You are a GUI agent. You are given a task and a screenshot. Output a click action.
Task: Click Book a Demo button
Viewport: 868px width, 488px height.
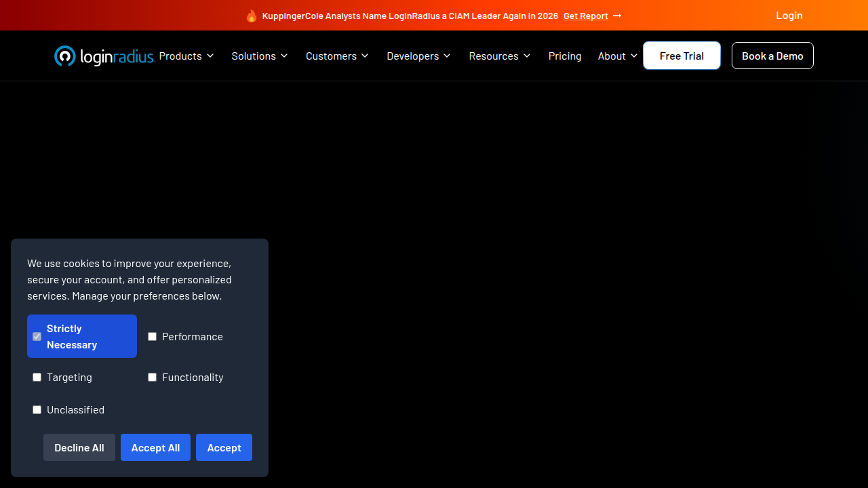pyautogui.click(x=772, y=56)
